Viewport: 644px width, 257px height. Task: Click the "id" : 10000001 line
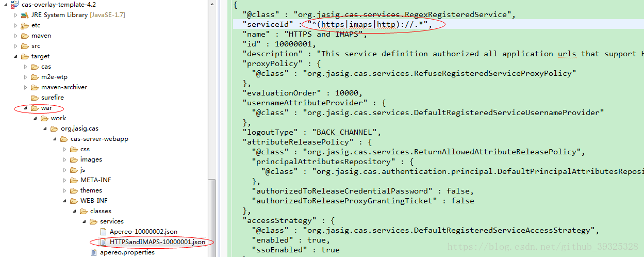click(x=279, y=44)
